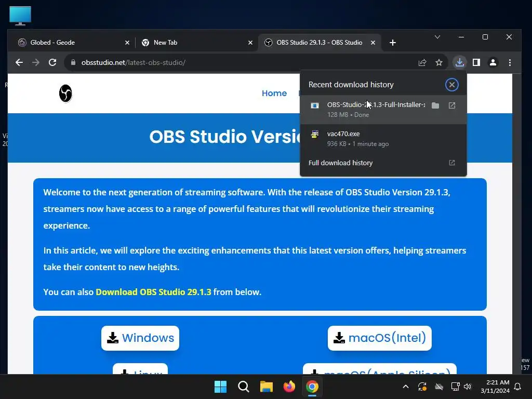Click the padlock site info icon
This screenshot has width=532, height=399.
[x=73, y=62]
